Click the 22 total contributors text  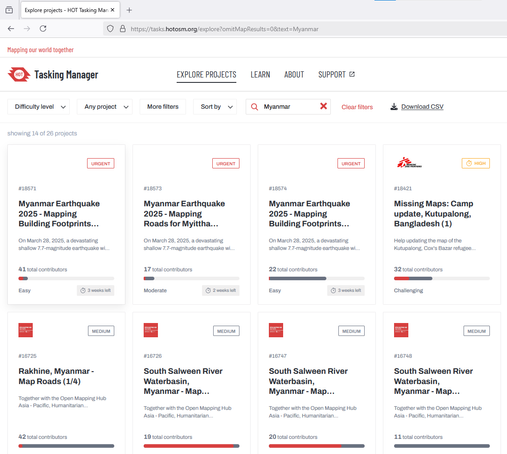tap(293, 269)
